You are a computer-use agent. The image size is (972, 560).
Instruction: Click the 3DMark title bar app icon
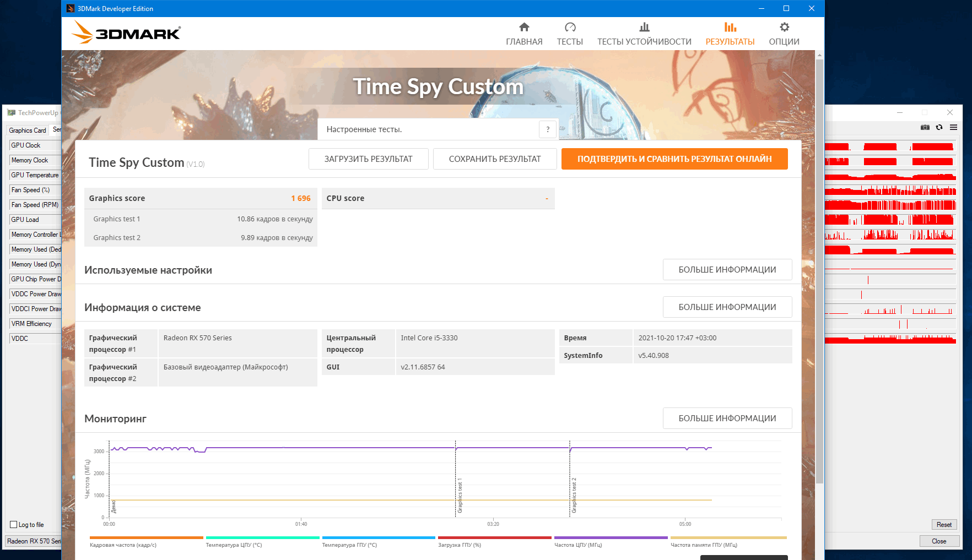point(70,8)
